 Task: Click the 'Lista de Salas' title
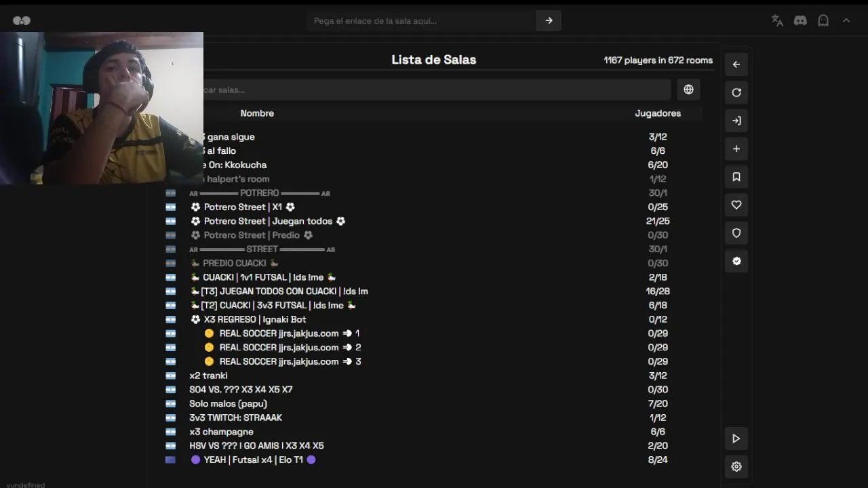pos(434,60)
